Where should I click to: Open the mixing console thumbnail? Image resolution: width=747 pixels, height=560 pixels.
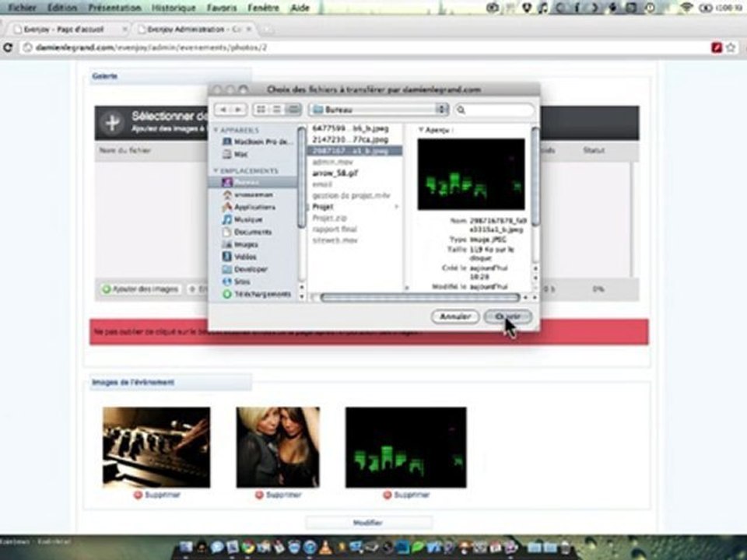tap(156, 447)
